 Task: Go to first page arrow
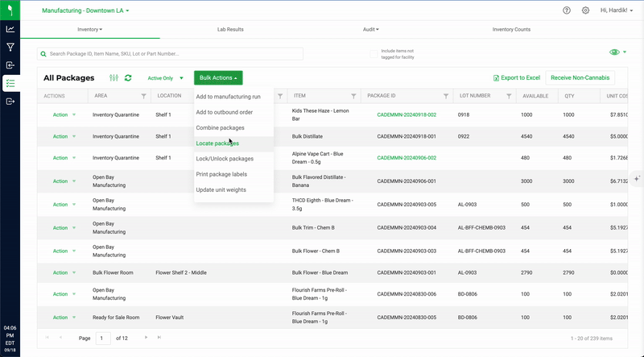click(47, 338)
